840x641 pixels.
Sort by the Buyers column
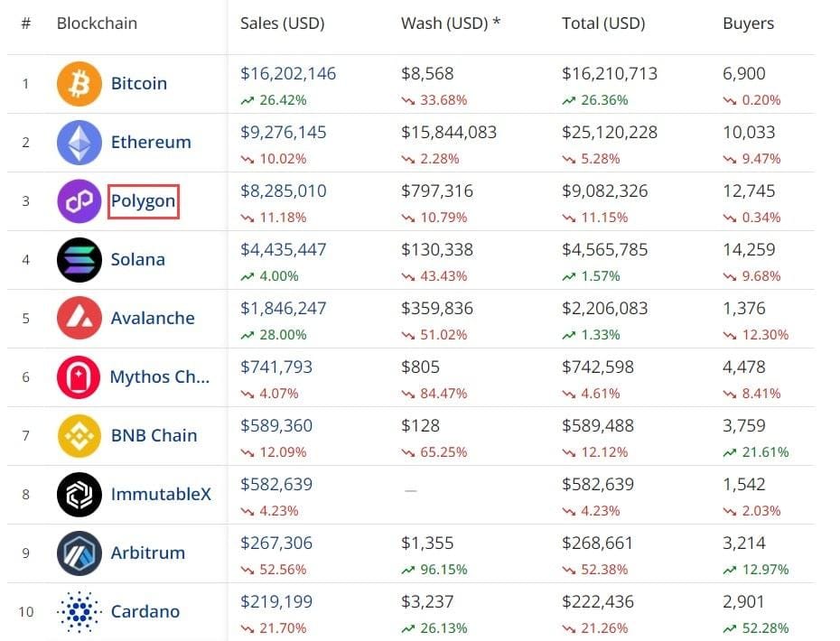(748, 23)
